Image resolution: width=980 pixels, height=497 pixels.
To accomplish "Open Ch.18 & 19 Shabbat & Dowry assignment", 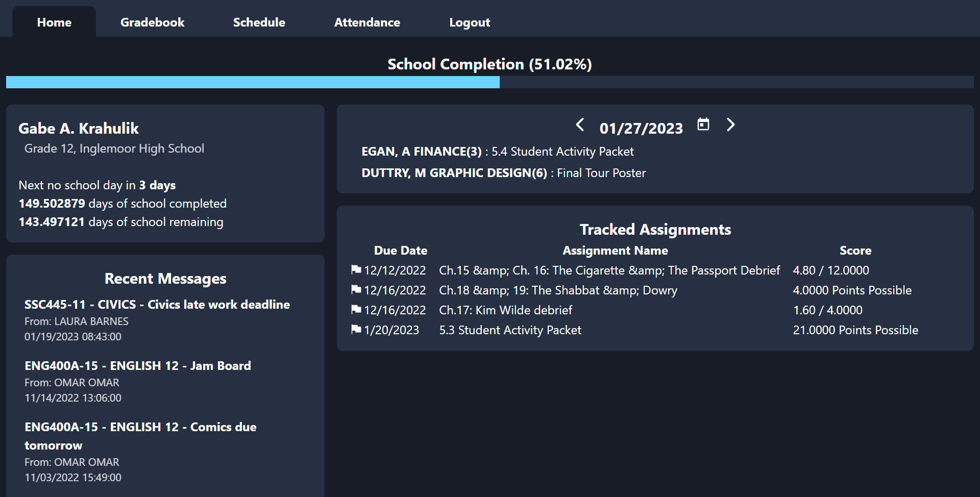I will click(558, 290).
